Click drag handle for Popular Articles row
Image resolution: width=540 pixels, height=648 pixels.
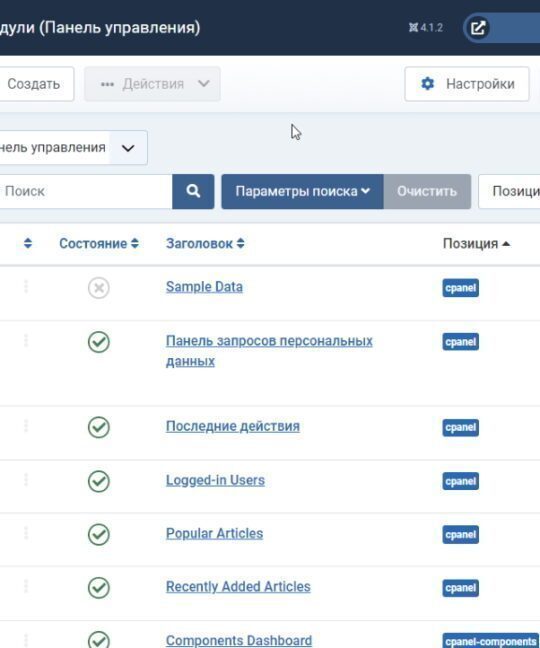tap(26, 533)
